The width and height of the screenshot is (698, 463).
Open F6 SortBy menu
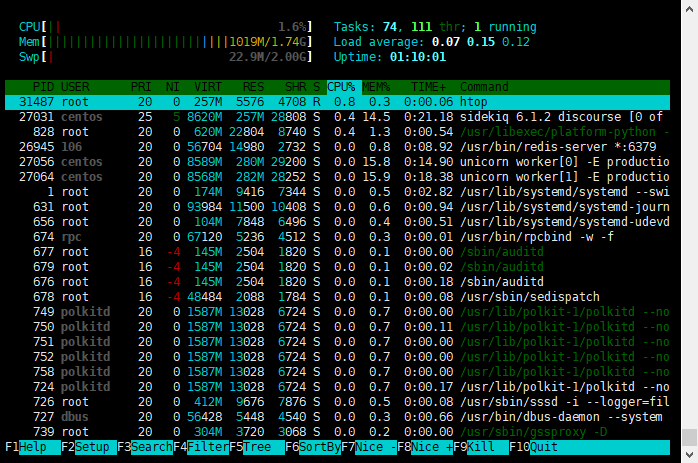(313, 447)
